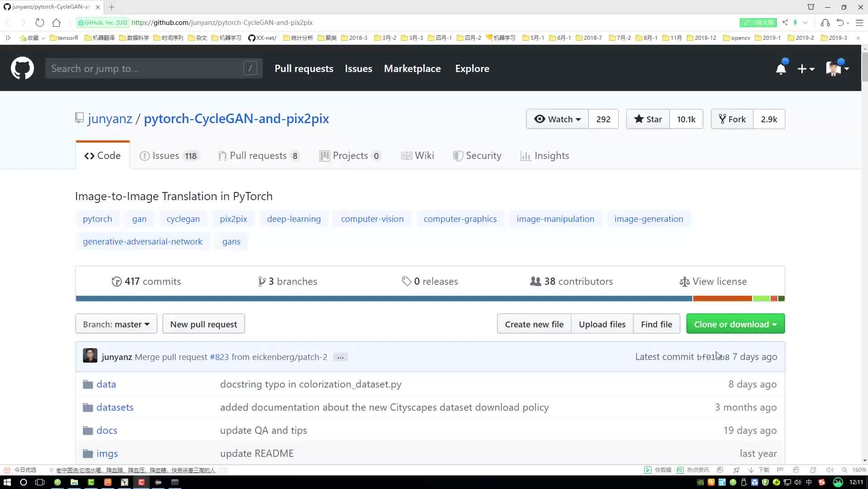Click View license link
This screenshot has height=489, width=868.
coord(713,281)
